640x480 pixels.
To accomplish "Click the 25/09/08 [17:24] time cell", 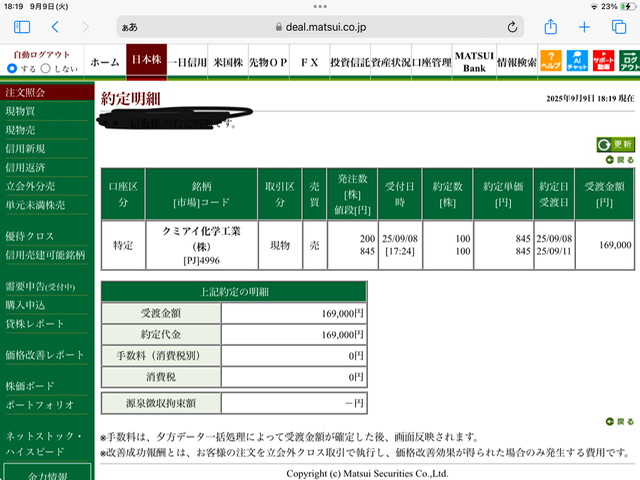I will [400, 245].
